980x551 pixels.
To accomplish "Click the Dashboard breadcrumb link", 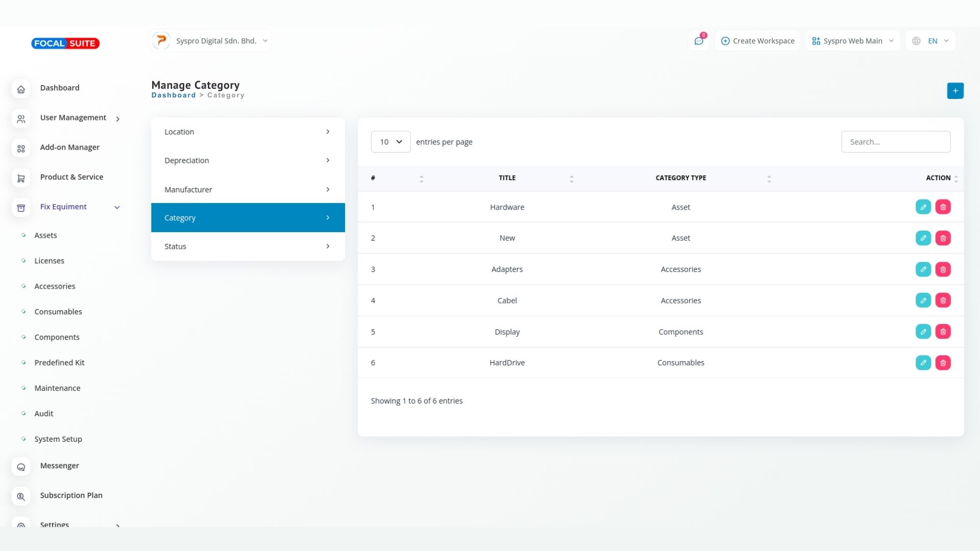I will click(x=173, y=95).
